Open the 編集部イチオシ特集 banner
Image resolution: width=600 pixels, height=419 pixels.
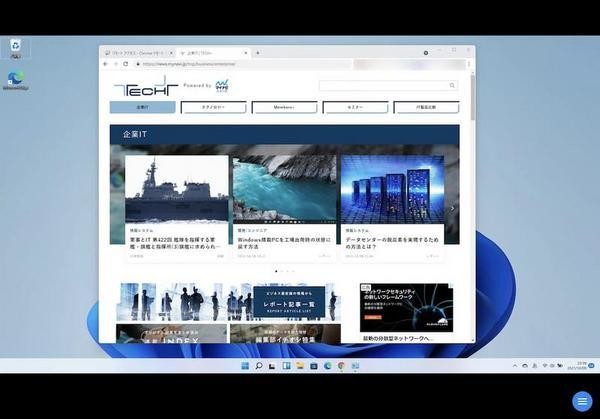coord(285,334)
